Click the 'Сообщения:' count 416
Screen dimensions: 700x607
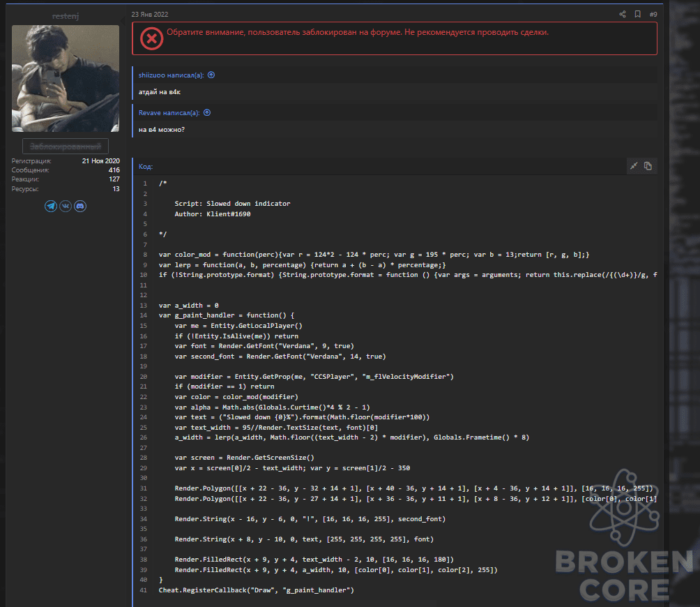[114, 170]
